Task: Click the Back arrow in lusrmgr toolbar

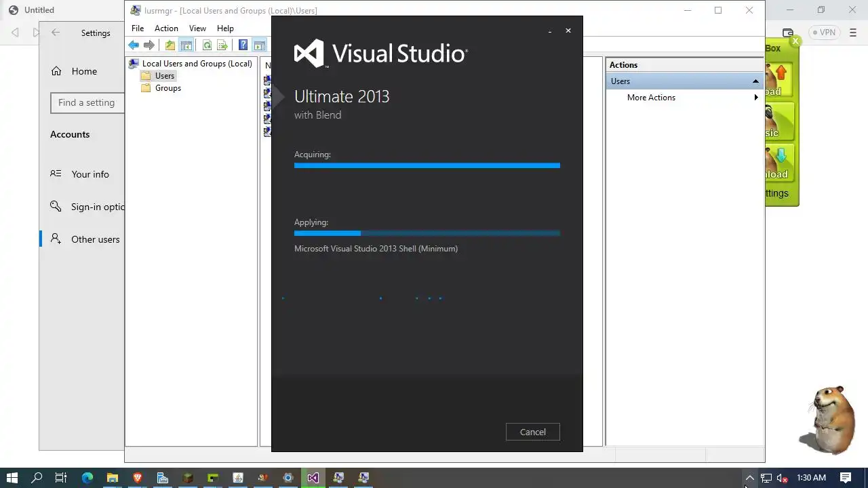Action: (134, 45)
